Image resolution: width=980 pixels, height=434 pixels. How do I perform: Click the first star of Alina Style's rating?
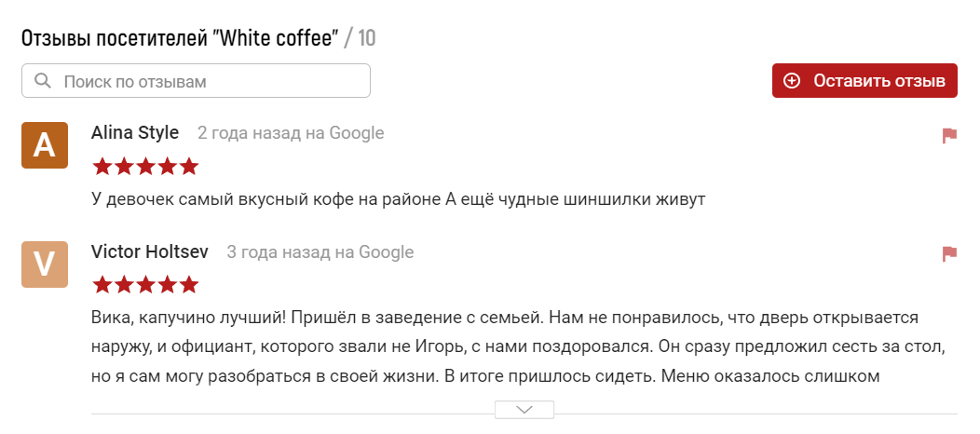[102, 167]
